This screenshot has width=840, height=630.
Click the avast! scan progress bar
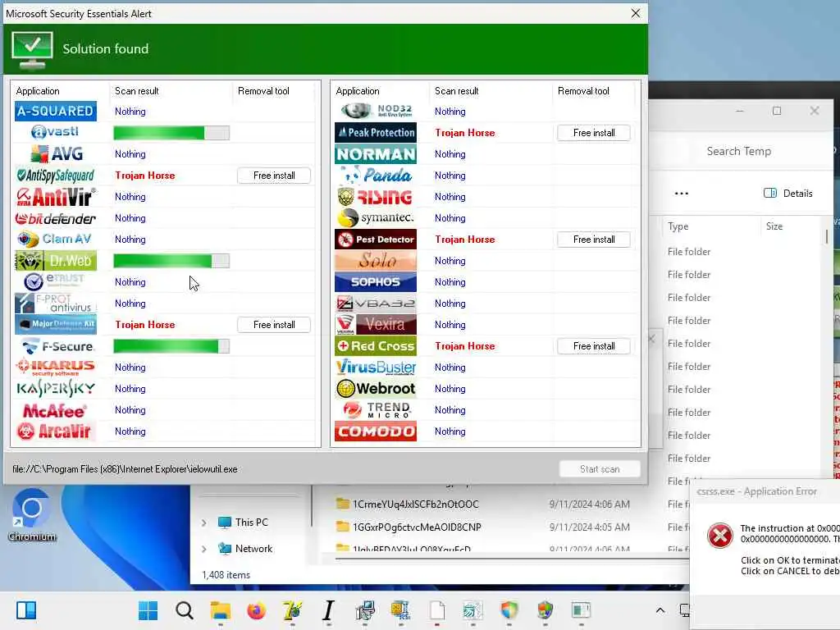coord(171,133)
